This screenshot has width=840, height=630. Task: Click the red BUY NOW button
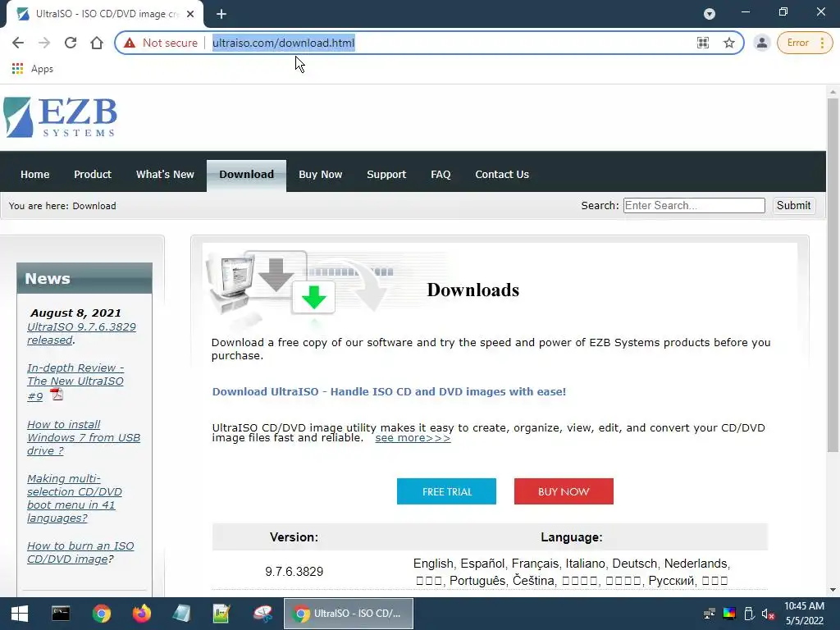(x=564, y=491)
